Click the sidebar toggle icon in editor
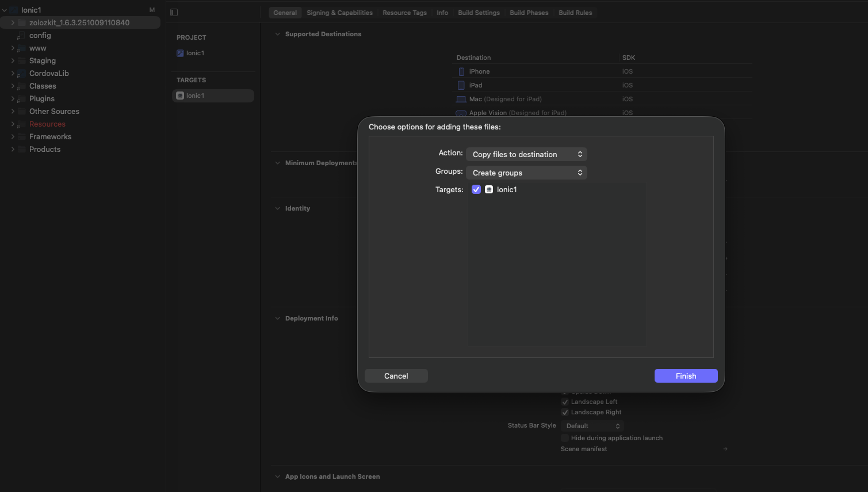 [174, 13]
